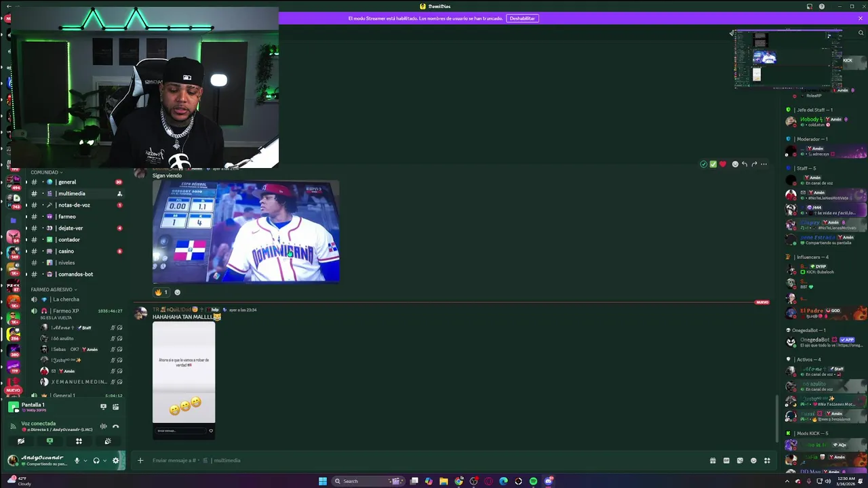
Task: Dismiss the streamer mode banner
Action: click(861, 18)
